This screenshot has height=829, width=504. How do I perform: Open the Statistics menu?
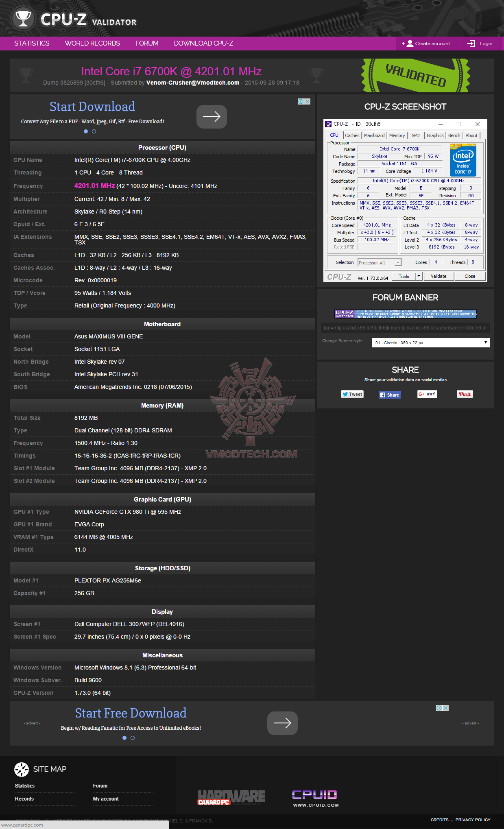click(32, 44)
